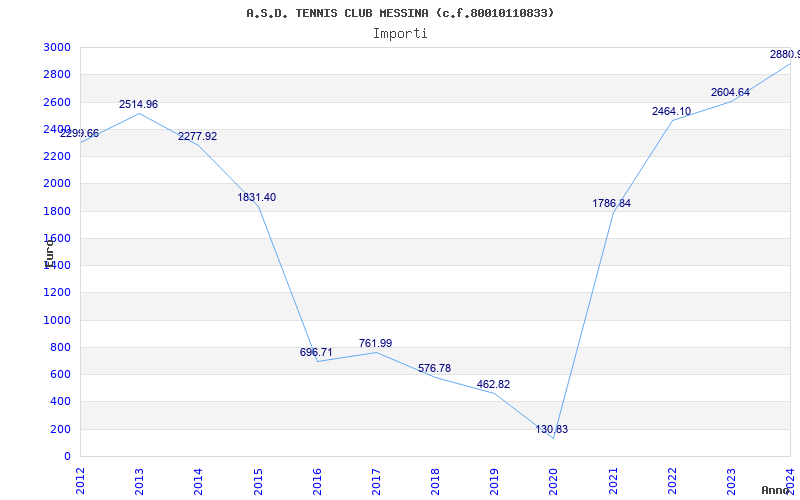Screen dimensions: 800x500
Task: Click x-axis year label 2021
Action: (x=613, y=481)
